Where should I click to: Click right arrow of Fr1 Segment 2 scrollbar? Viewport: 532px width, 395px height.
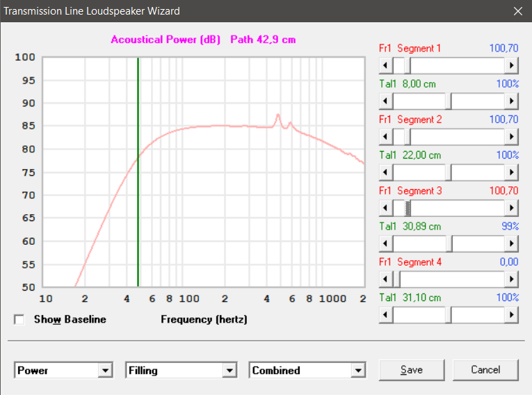[x=511, y=137]
